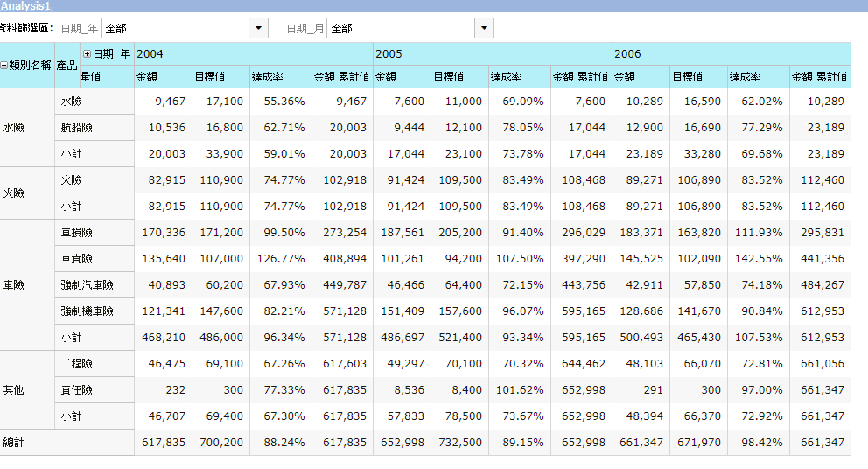This screenshot has width=868, height=469.
Task: Click the 金額 累計值 header under 2006
Action: pyautogui.click(x=821, y=77)
